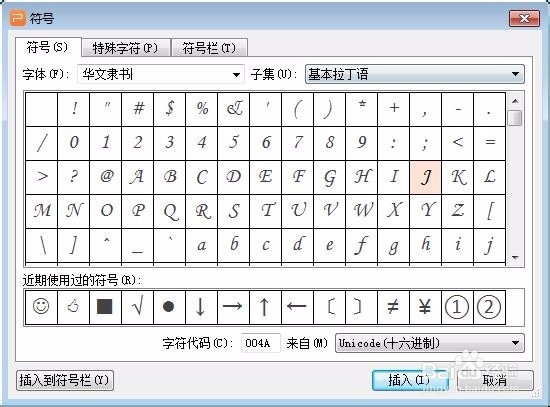The width and height of the screenshot is (550, 407).
Task: Select the square root √ recent symbol
Action: tap(138, 307)
